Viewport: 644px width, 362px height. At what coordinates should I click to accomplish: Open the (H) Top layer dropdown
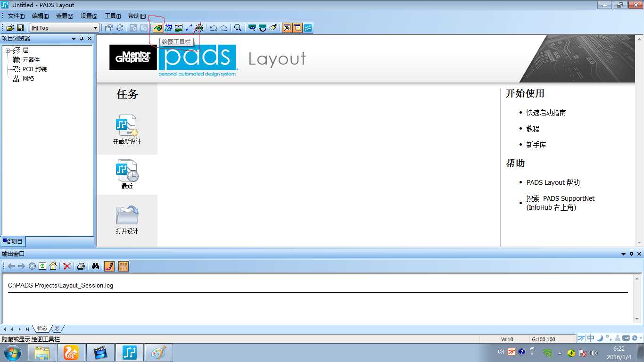click(64, 28)
